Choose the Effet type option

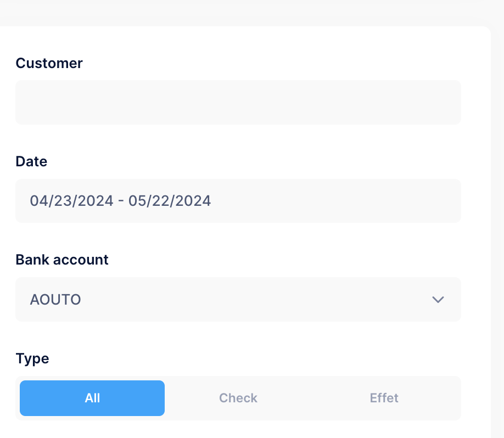coord(384,398)
